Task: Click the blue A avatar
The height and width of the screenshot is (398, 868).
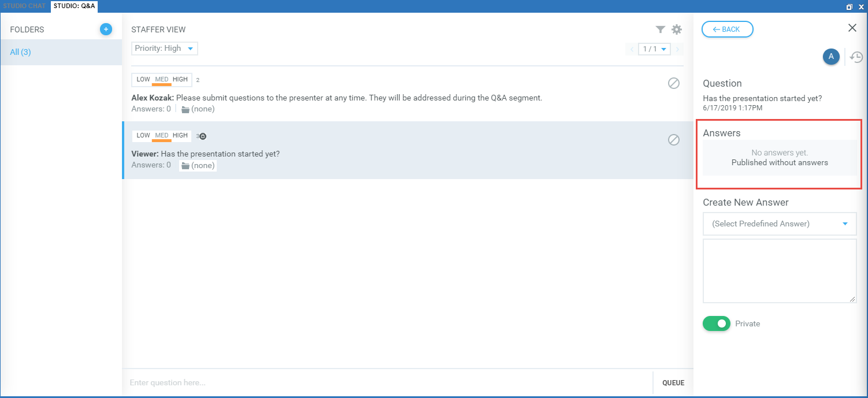Action: coord(831,56)
